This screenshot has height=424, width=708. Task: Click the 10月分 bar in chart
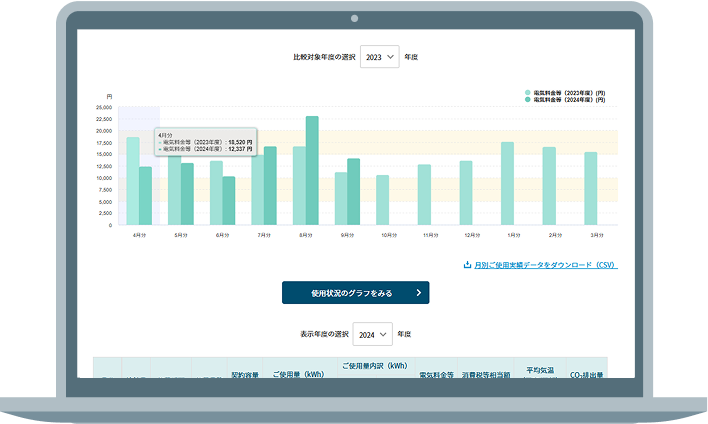382,200
